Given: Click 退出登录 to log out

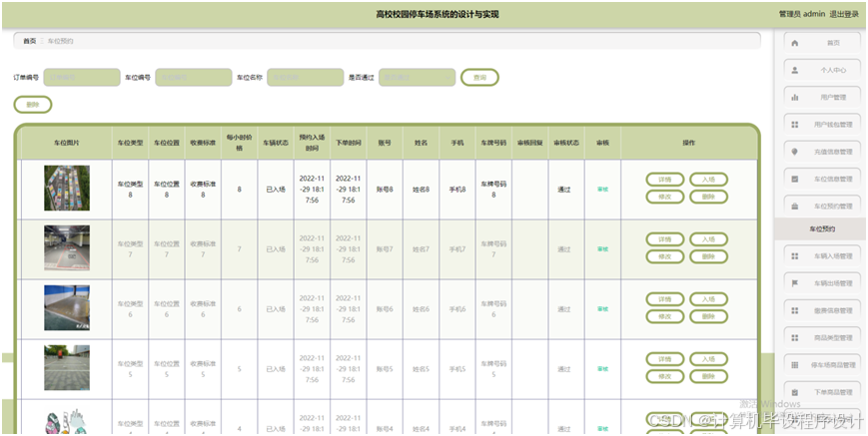Looking at the screenshot, I should [844, 14].
